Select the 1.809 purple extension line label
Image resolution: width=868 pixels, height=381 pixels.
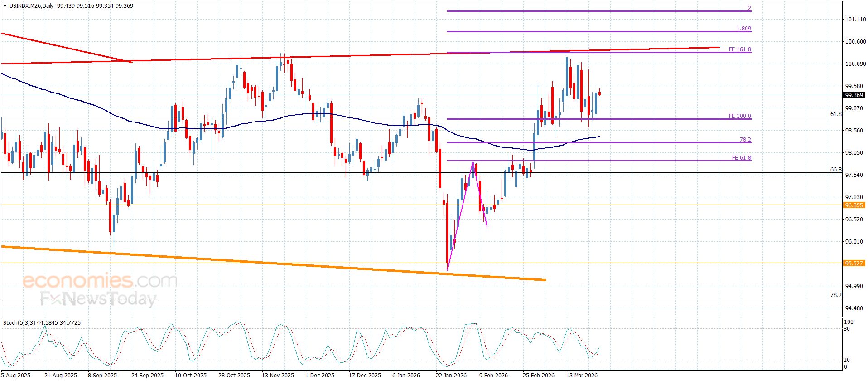pos(744,29)
